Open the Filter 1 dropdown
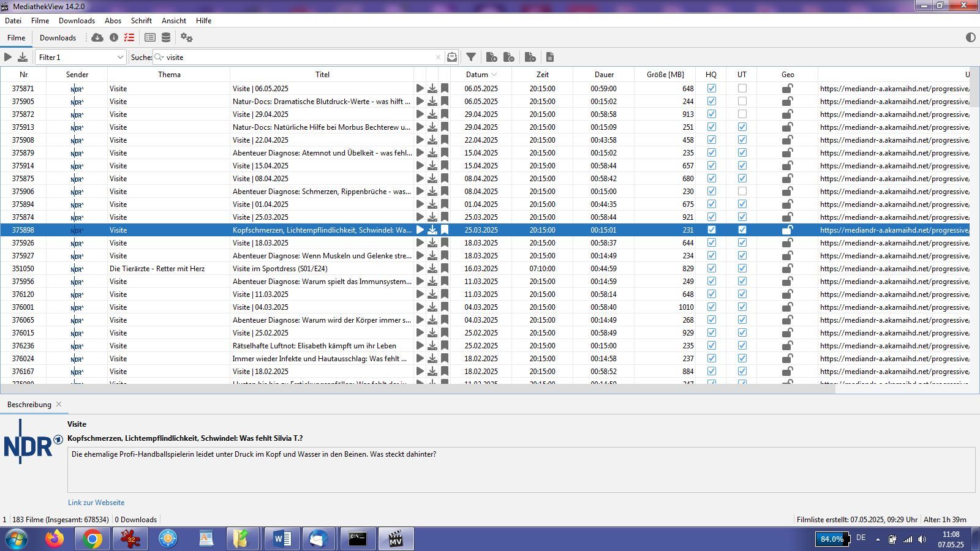Screen dimensions: 980x551 [81, 57]
